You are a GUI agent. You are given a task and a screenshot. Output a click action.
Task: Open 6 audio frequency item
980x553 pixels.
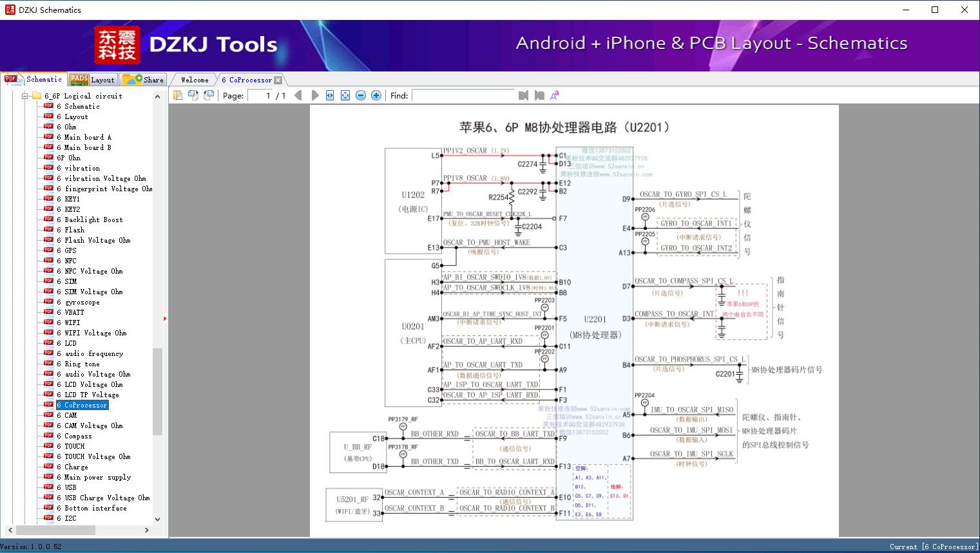pyautogui.click(x=90, y=353)
